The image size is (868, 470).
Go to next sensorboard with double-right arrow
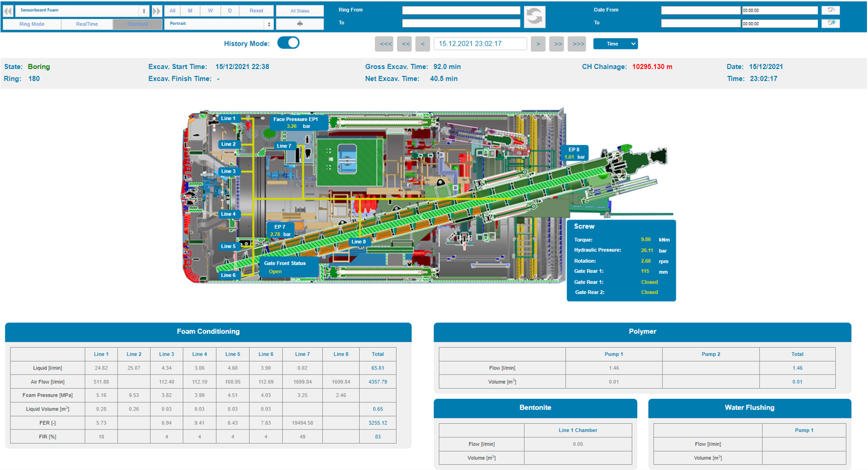pos(156,11)
